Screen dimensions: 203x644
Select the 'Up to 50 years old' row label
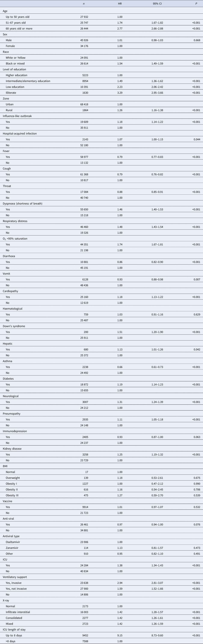click(18, 17)
